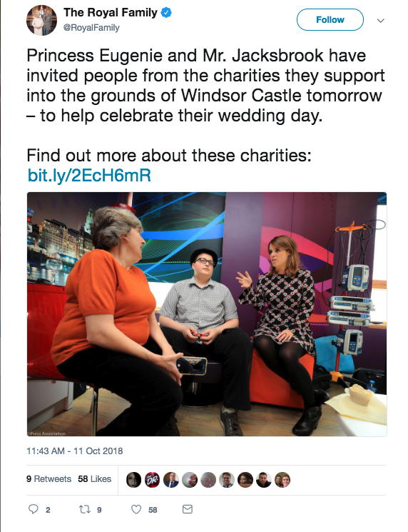Image resolution: width=408 pixels, height=532 pixels.
Task: Open the @RoyalFamily handle link
Action: click(91, 28)
